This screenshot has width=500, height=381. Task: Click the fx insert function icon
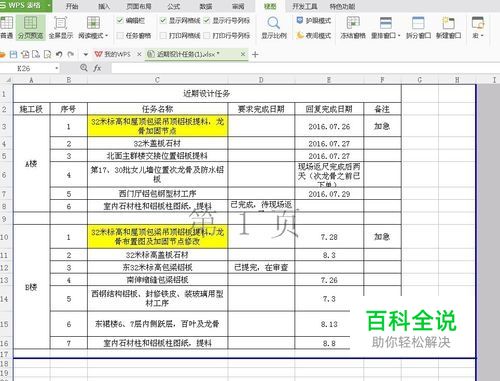point(97,68)
